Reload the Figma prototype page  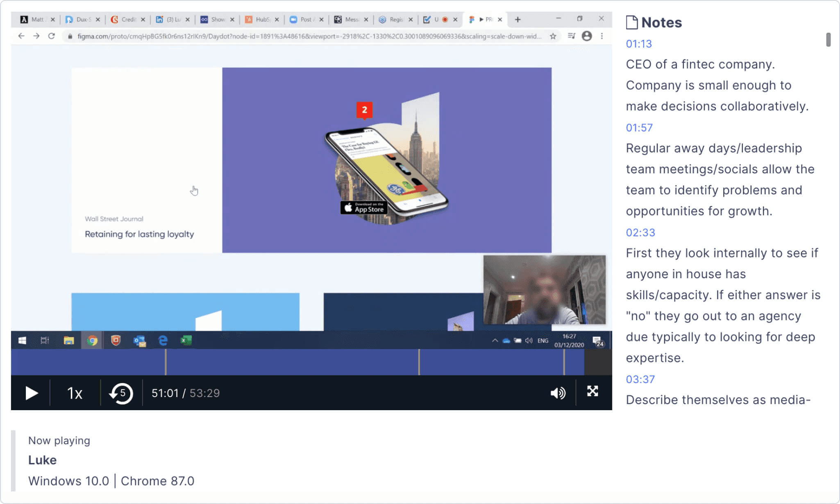click(x=52, y=36)
